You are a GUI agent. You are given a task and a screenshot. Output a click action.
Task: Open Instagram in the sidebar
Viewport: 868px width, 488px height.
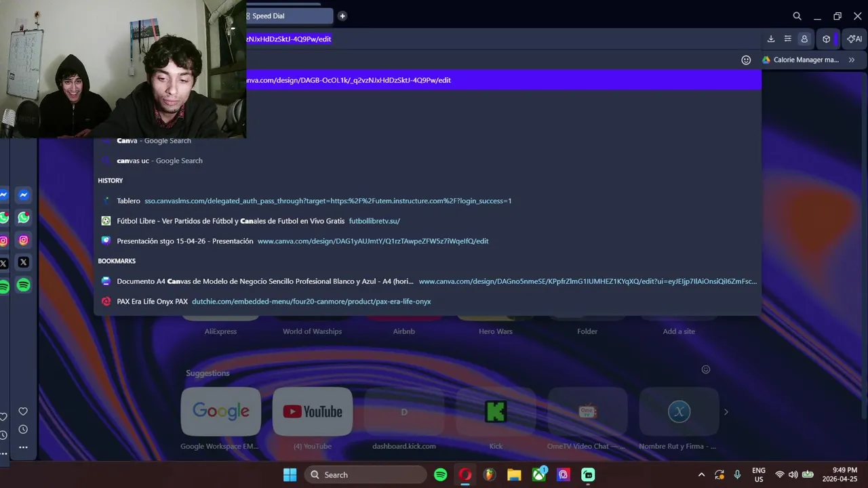24,240
